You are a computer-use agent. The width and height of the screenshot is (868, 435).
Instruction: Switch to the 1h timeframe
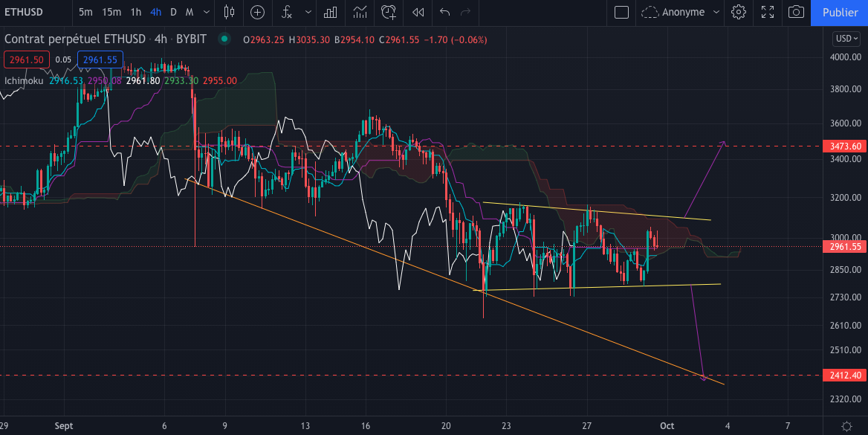click(x=135, y=13)
